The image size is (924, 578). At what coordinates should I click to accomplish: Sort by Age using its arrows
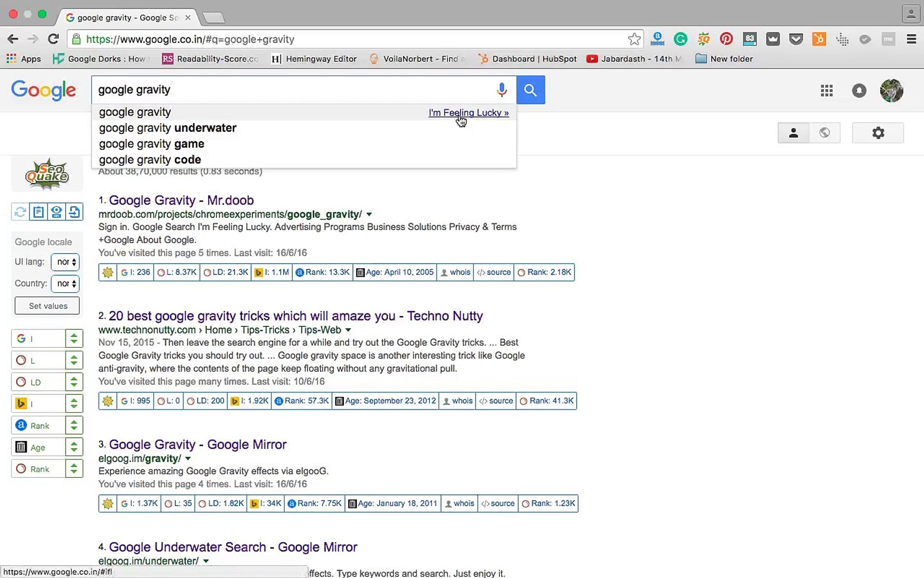(x=74, y=447)
